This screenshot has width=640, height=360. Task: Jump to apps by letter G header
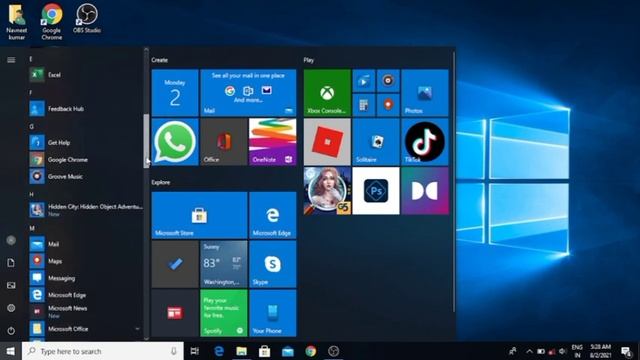[31, 127]
